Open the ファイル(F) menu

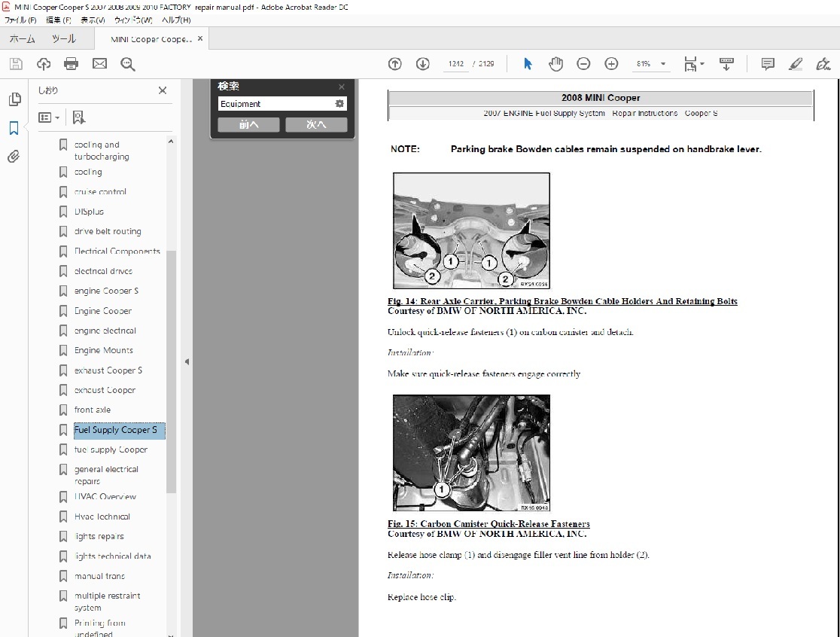click(21, 20)
